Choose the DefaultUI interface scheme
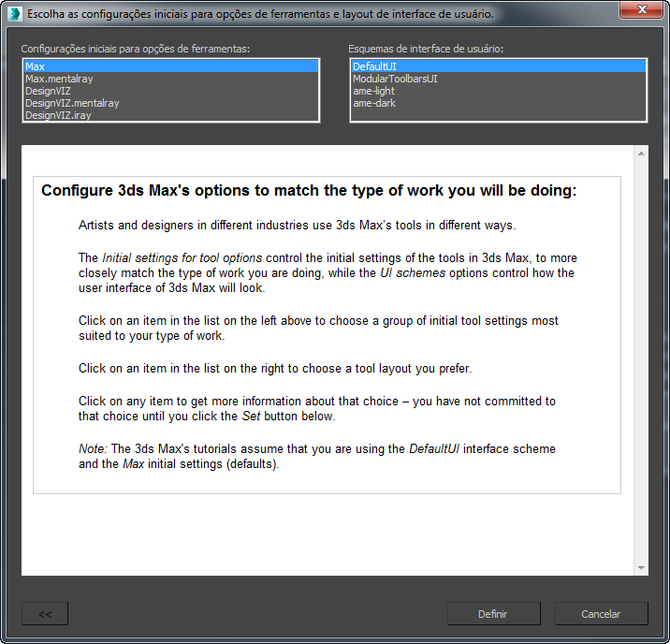670x644 pixels. (x=498, y=66)
